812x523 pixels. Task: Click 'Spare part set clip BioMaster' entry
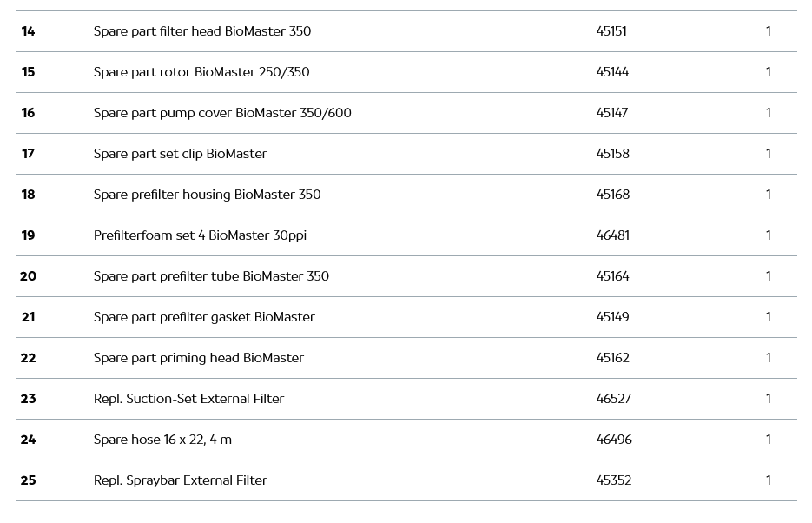pos(180,154)
